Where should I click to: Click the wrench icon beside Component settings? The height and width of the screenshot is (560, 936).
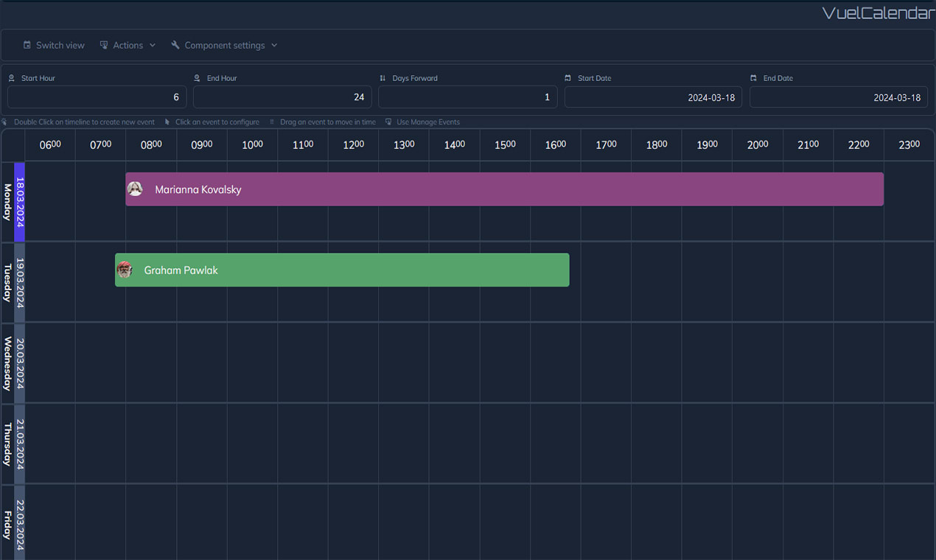click(175, 45)
